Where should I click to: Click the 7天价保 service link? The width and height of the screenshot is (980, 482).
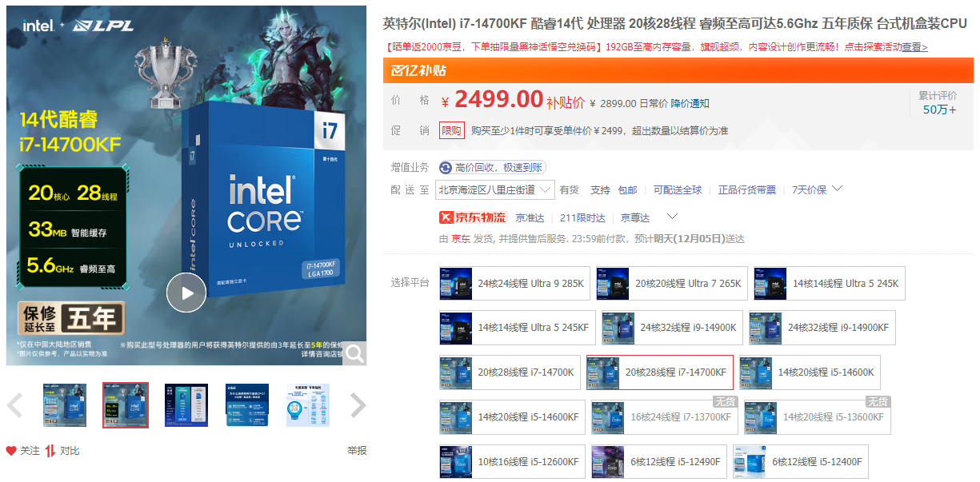(809, 189)
